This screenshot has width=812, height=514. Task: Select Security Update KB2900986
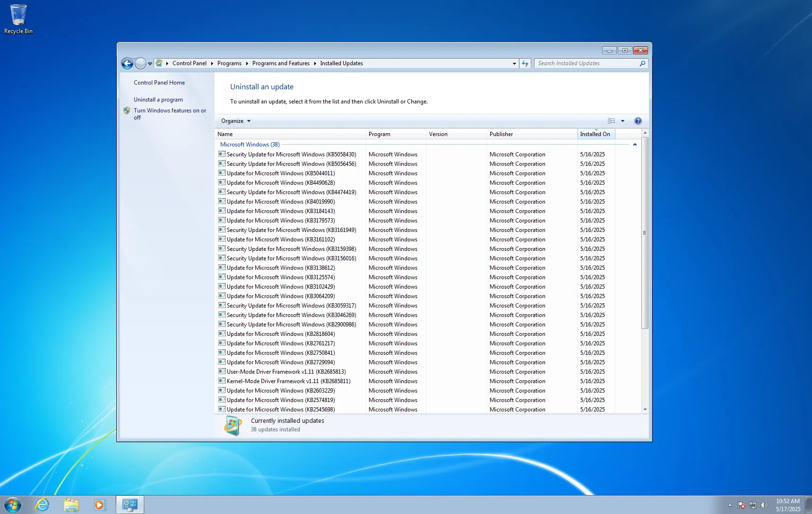click(291, 325)
